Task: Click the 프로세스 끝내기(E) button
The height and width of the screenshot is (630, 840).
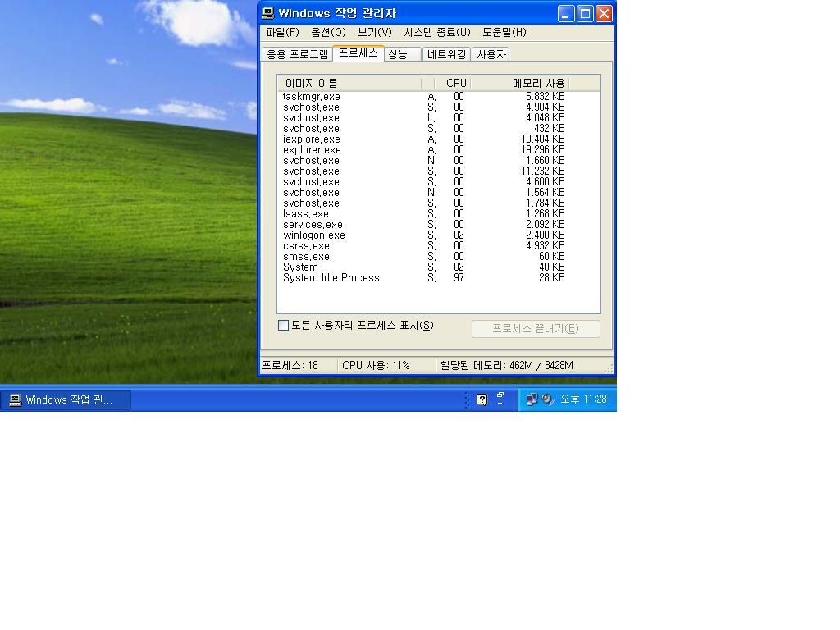Action: [536, 328]
